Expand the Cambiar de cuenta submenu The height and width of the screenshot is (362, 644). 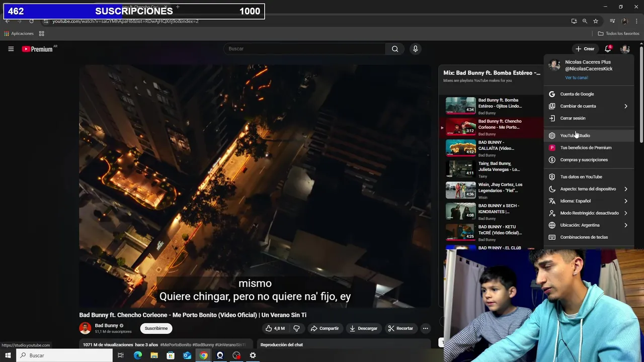coord(589,106)
